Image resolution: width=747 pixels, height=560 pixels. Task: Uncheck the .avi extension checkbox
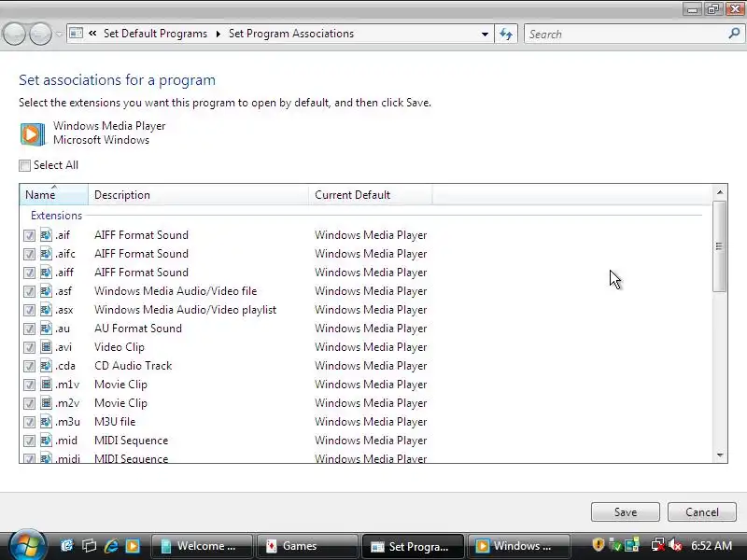[29, 347]
